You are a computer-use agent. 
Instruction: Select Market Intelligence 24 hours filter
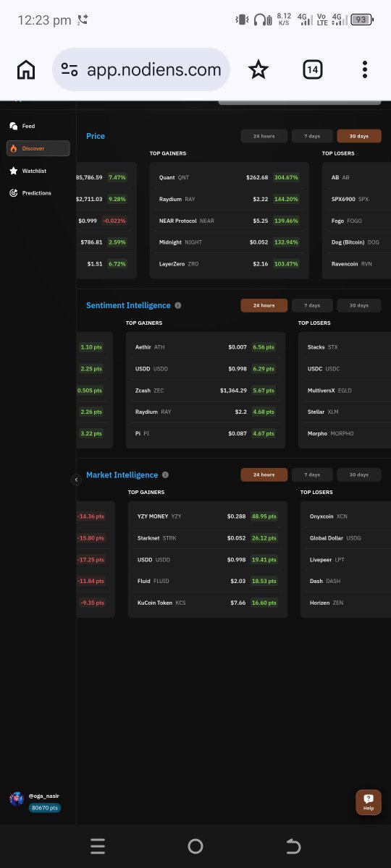(264, 475)
